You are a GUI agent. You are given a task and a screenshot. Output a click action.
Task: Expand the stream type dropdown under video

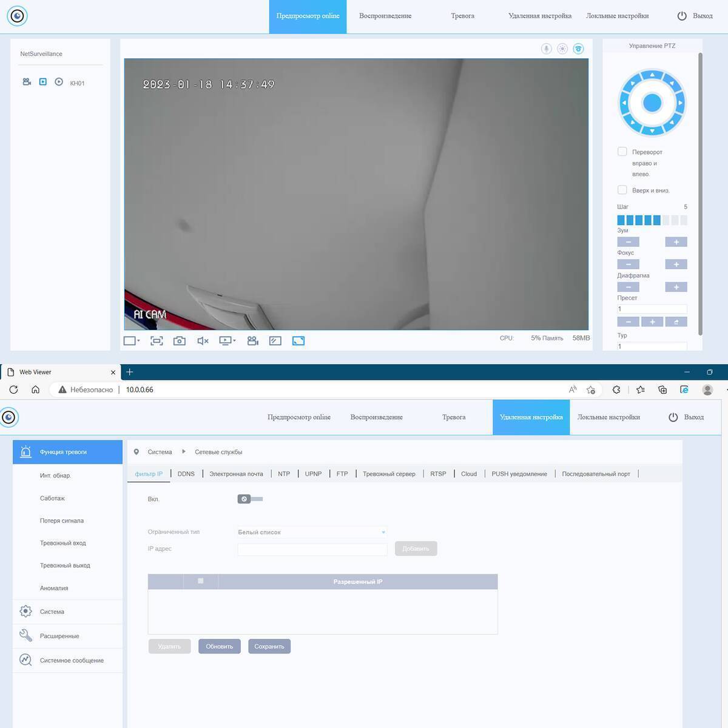point(227,341)
